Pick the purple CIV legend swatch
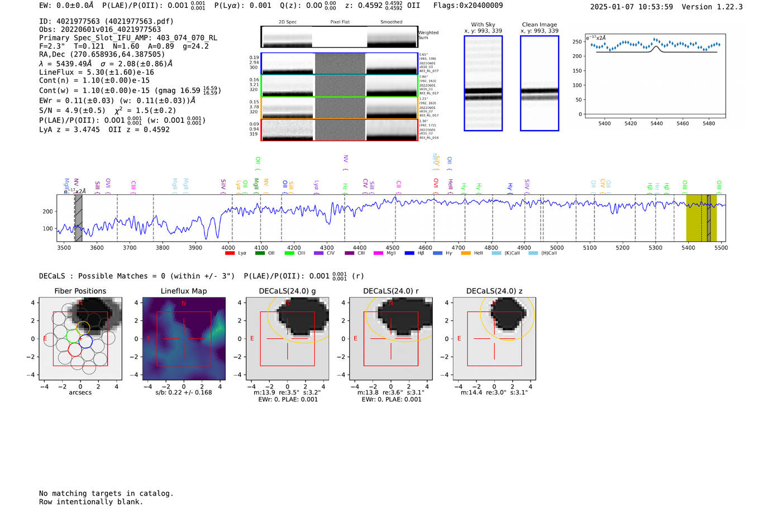The width and height of the screenshot is (782, 532). click(x=319, y=253)
